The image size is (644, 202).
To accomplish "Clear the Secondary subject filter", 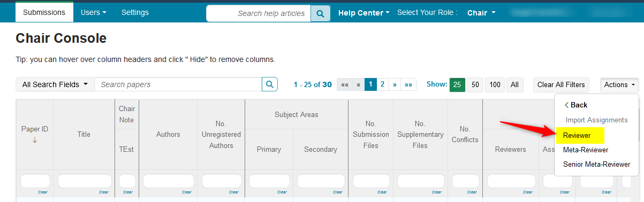I will [337, 192].
